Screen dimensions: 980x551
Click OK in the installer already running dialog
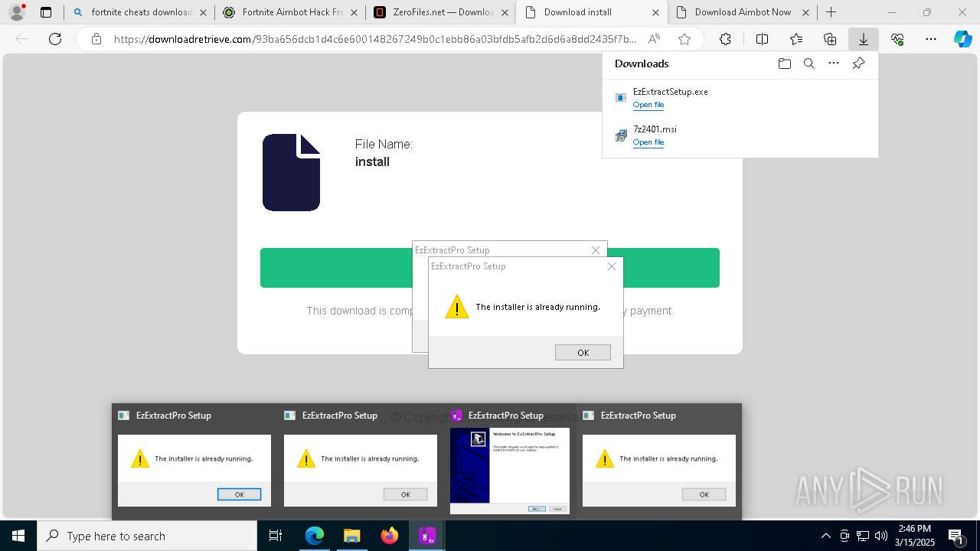pyautogui.click(x=583, y=353)
